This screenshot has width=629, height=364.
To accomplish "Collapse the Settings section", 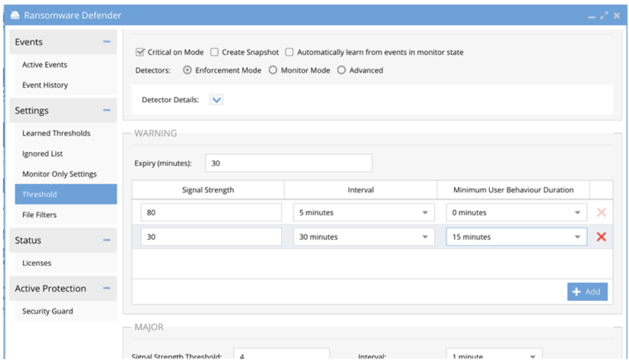I will click(x=107, y=110).
